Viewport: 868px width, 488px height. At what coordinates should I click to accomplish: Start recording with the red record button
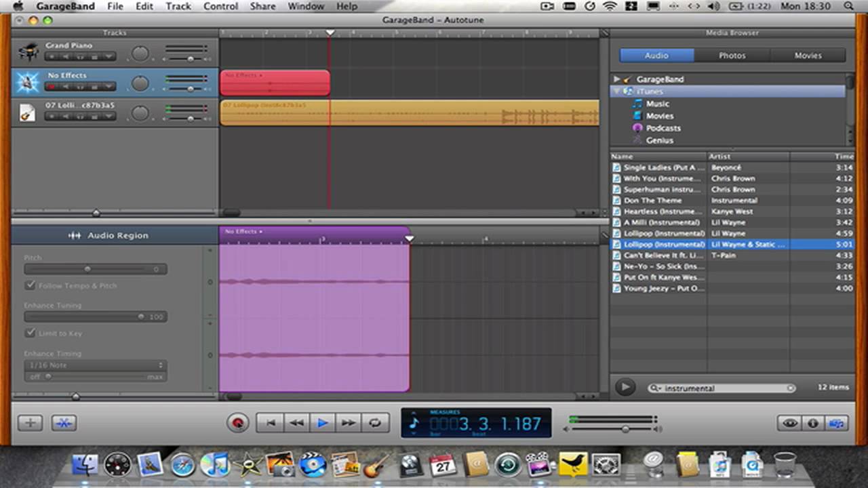tap(237, 423)
